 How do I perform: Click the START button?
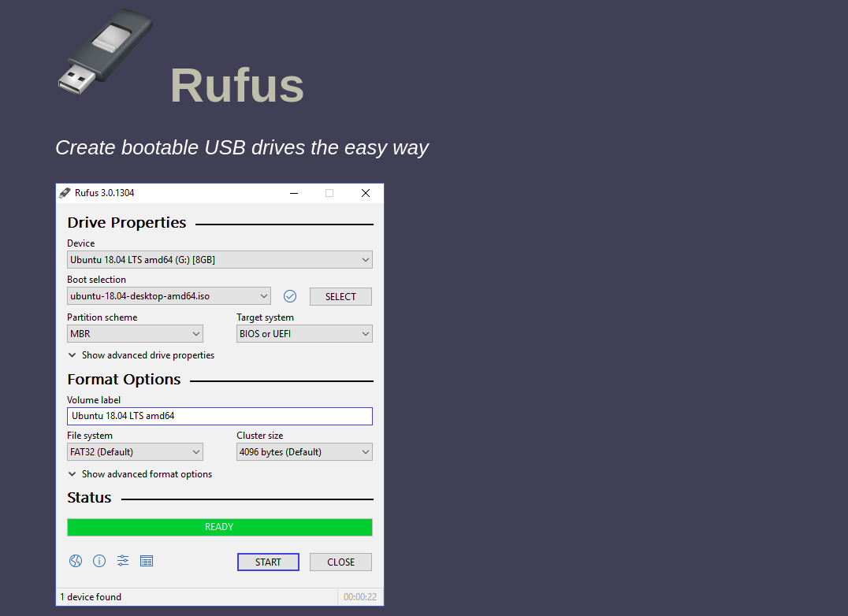[x=268, y=562]
